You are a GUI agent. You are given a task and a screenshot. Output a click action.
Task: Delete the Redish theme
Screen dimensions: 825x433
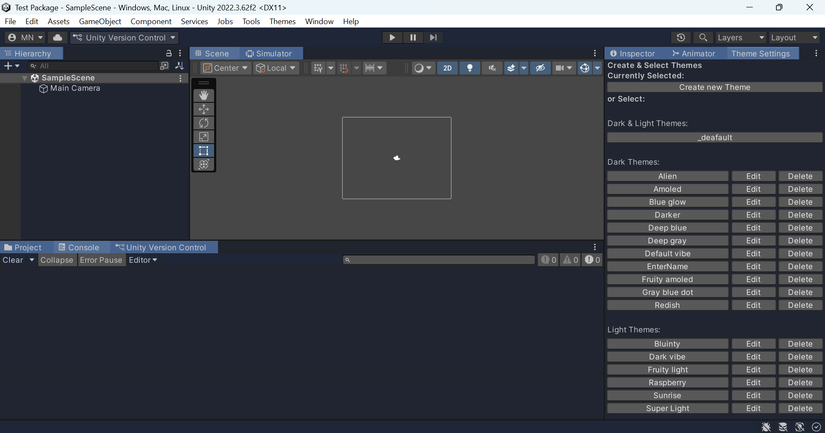800,305
